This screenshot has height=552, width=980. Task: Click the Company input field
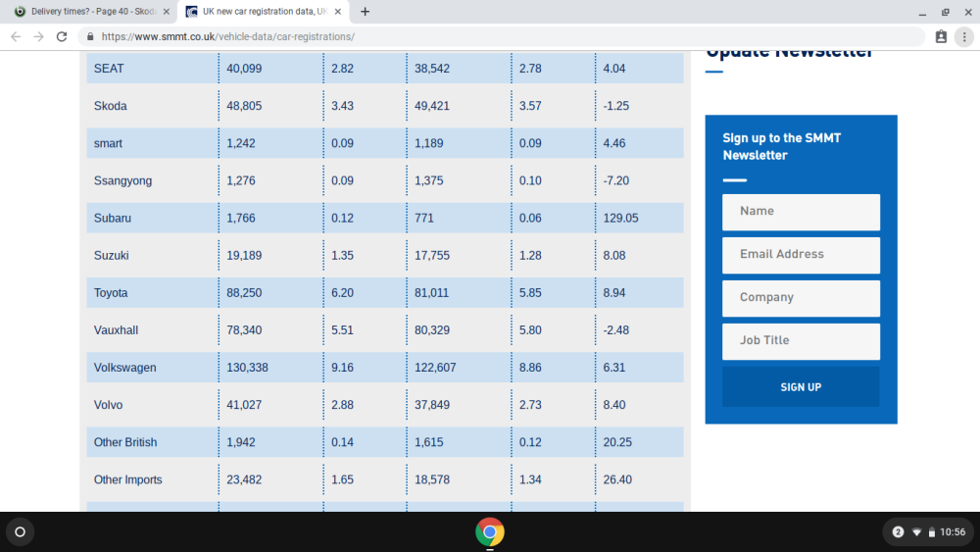click(802, 298)
